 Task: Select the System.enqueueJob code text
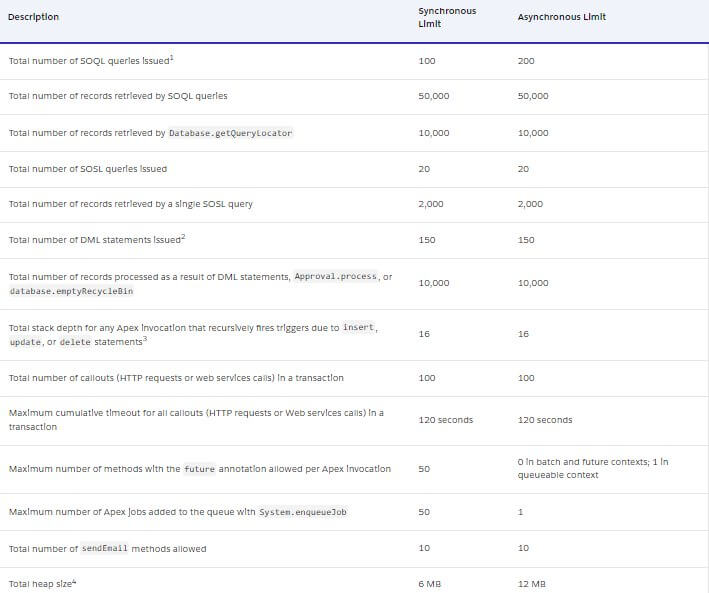tap(303, 512)
